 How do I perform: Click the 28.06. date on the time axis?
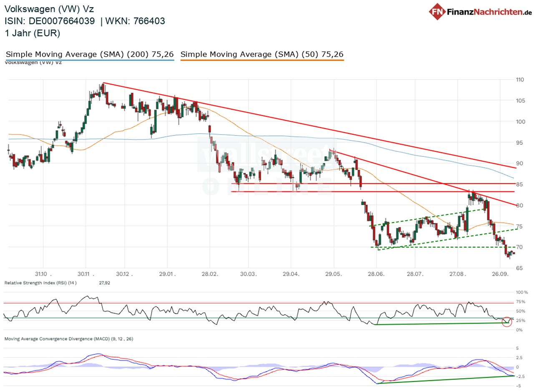(376, 274)
